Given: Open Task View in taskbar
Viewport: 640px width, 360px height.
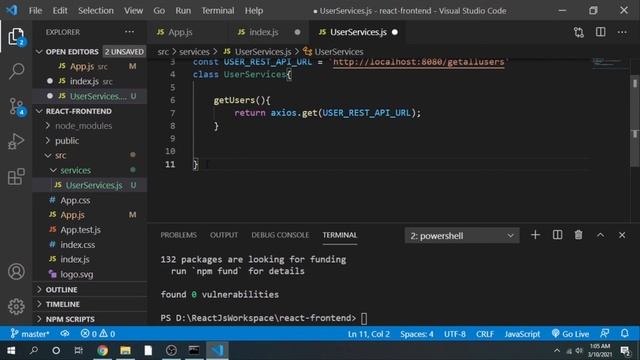Looking at the screenshot, I should 78,350.
